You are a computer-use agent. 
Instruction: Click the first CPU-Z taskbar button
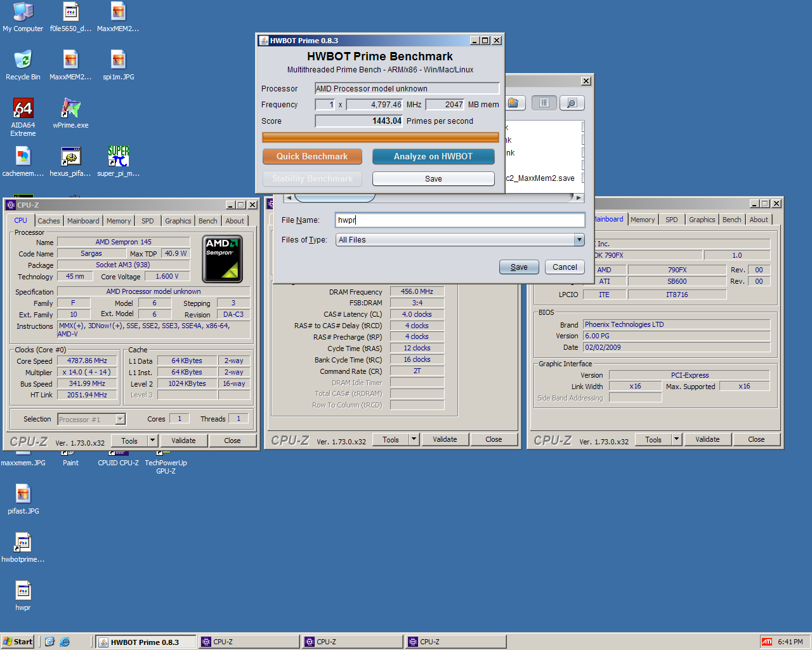click(248, 642)
